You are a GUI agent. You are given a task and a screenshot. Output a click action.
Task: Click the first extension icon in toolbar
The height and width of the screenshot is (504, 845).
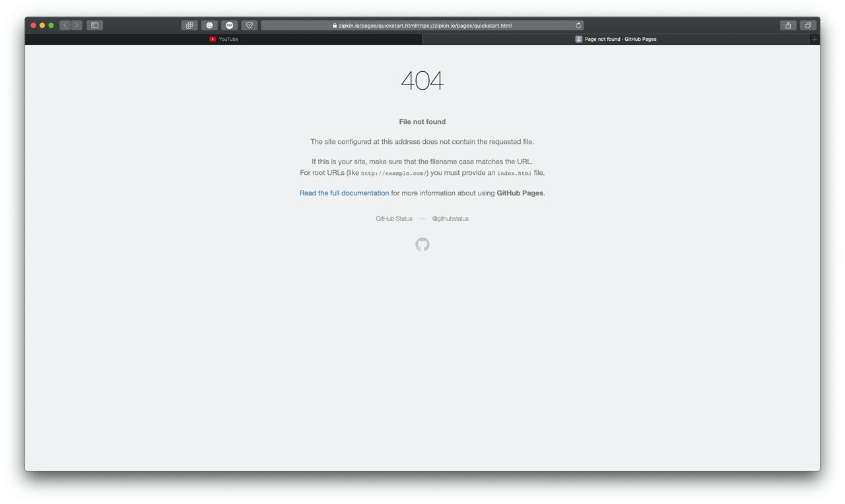point(189,25)
